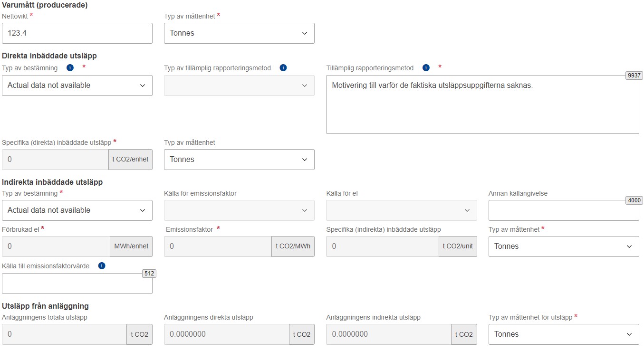Screen dimensions: 644x350
Task: Click the t CO2/MWh unit label
Action: coord(293,246)
